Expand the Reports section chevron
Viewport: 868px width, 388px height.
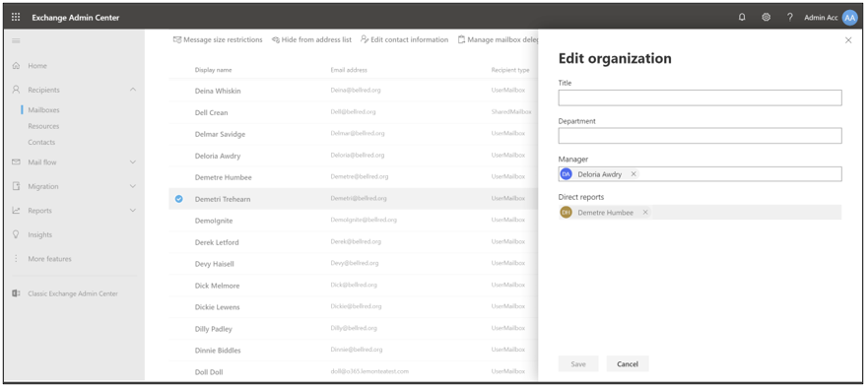[133, 211]
